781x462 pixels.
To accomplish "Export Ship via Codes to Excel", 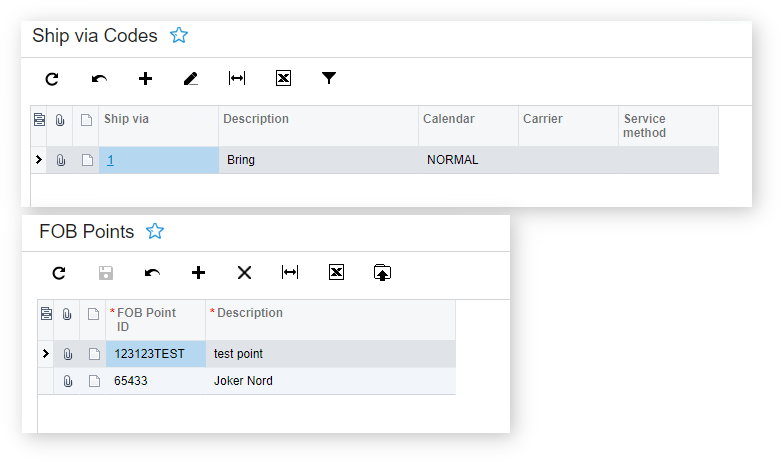I will coord(283,78).
